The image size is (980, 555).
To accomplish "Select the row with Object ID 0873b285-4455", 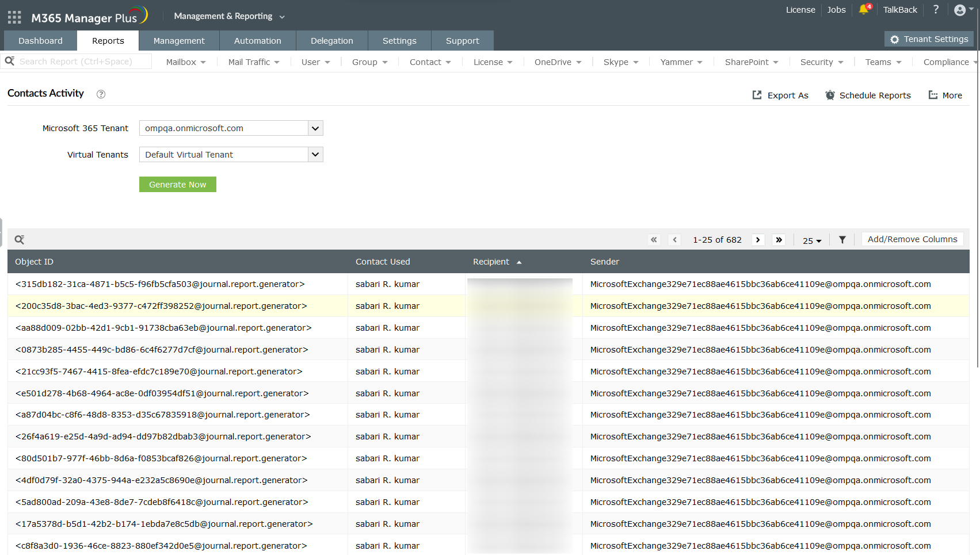I will (488, 350).
